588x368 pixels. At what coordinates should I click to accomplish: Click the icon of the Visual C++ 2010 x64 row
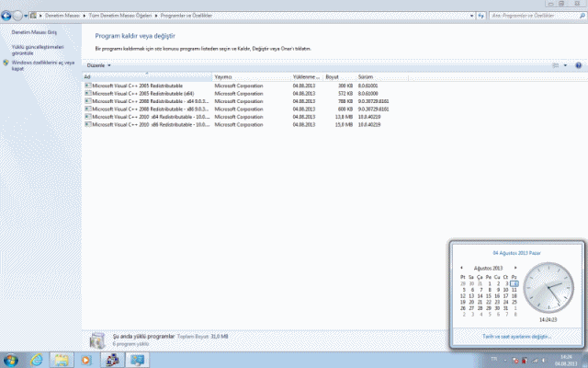(88, 117)
